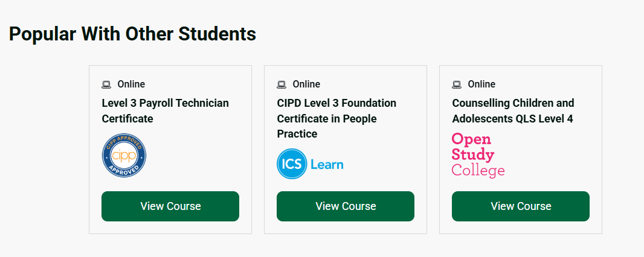Click the bold pink 'Open Study' logo text
Viewport: 644px width, 257px height.
tap(472, 147)
